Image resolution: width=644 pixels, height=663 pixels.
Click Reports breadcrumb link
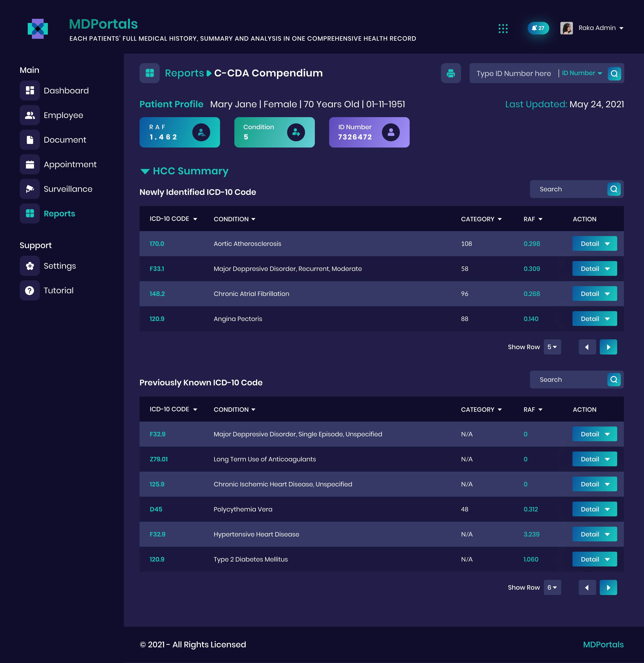tap(184, 73)
